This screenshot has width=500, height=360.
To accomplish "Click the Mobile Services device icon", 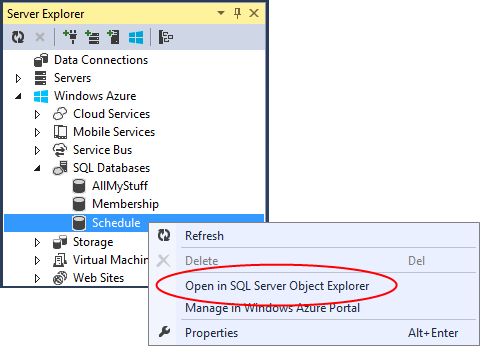I will [60, 132].
